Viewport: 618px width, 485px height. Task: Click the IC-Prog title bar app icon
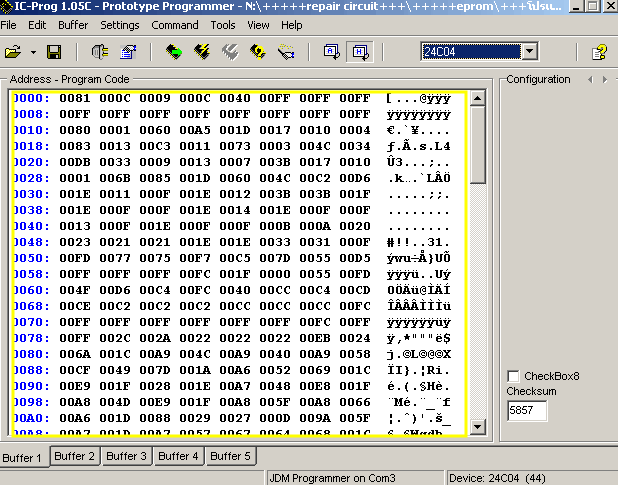(x=6, y=7)
